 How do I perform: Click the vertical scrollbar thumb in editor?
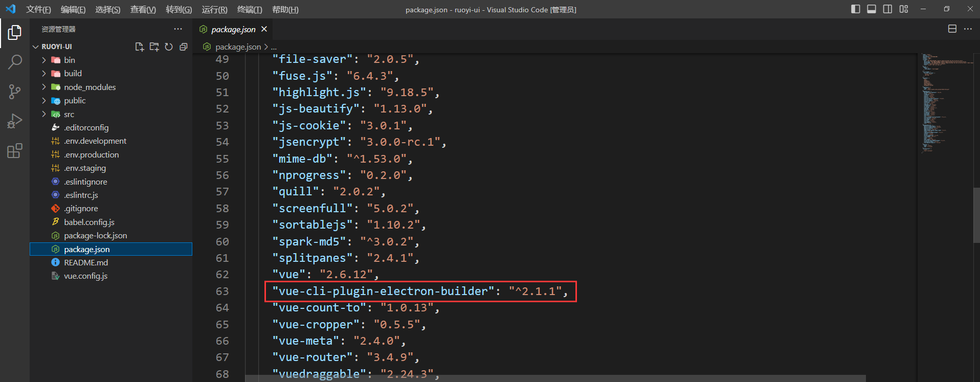(x=976, y=215)
